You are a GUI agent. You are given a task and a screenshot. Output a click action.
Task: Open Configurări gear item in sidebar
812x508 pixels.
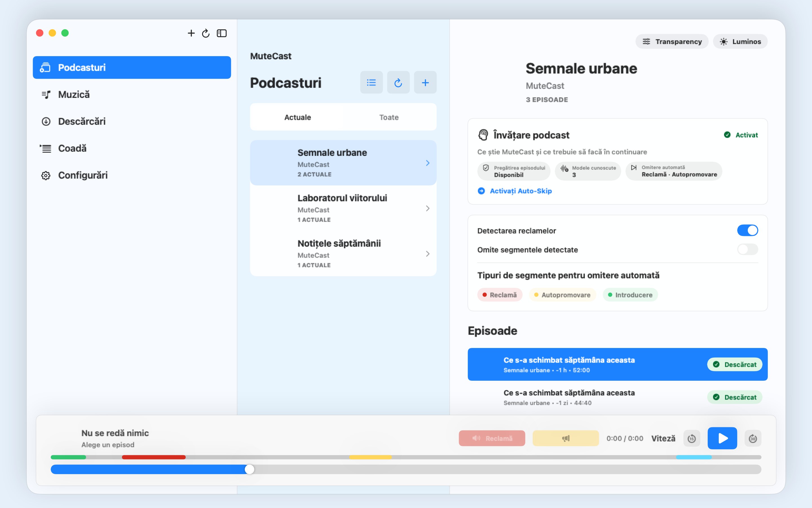[132, 175]
